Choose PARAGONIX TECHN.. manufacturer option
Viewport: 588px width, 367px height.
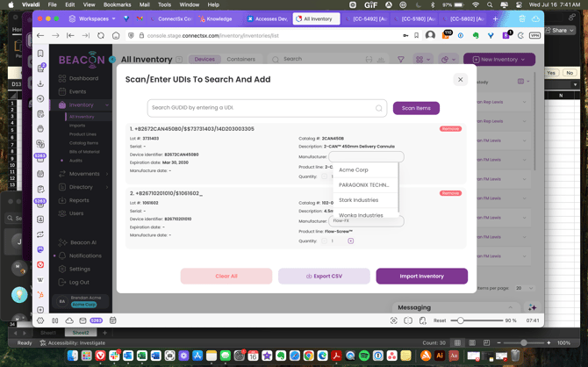365,185
